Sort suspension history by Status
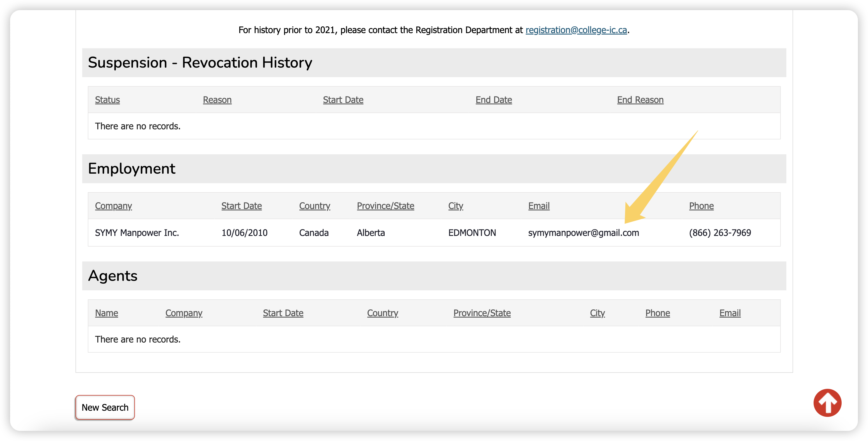 [107, 100]
